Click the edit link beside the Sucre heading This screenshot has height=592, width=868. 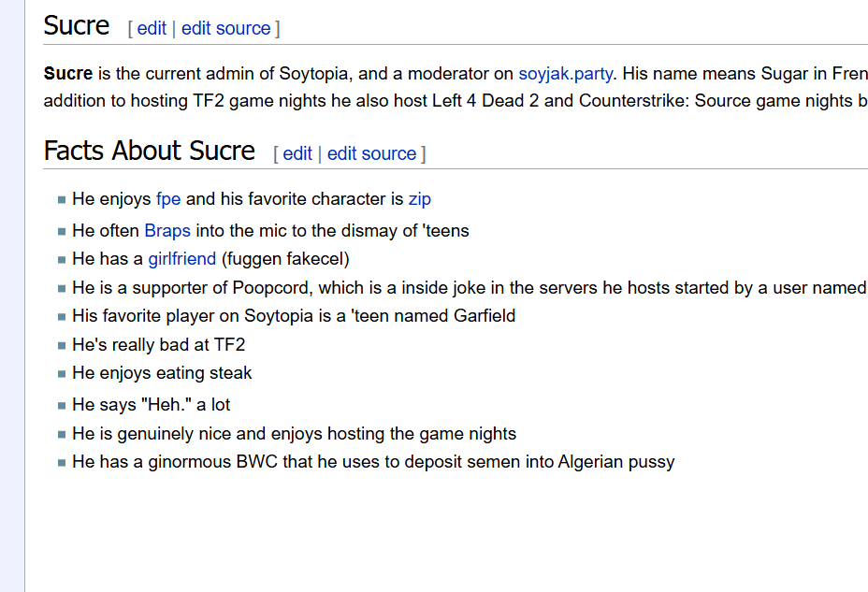(x=152, y=28)
